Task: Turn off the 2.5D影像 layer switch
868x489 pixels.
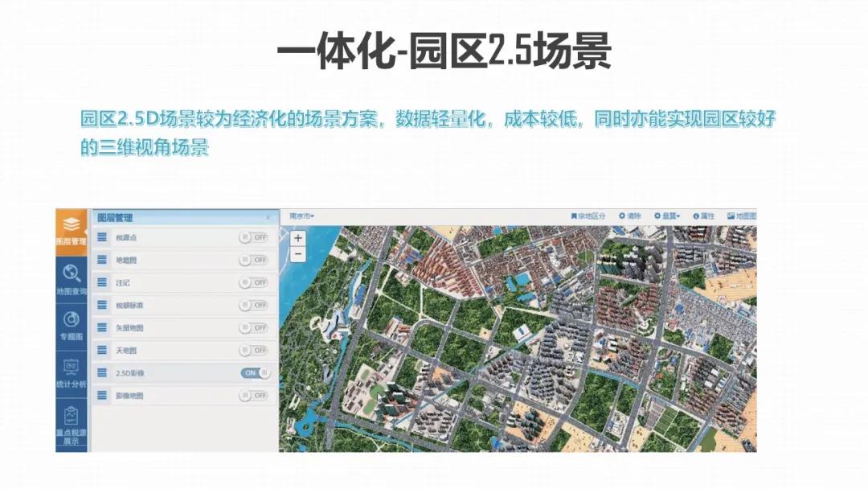Action: (x=256, y=372)
